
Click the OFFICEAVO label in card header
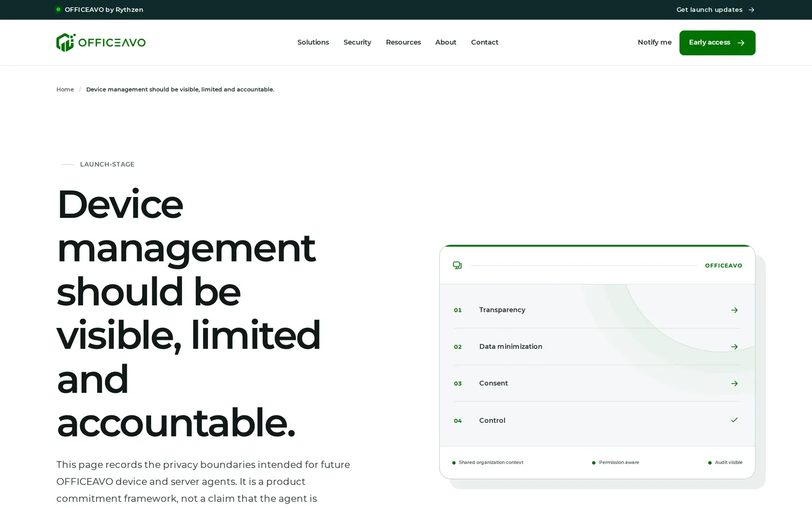pos(723,266)
